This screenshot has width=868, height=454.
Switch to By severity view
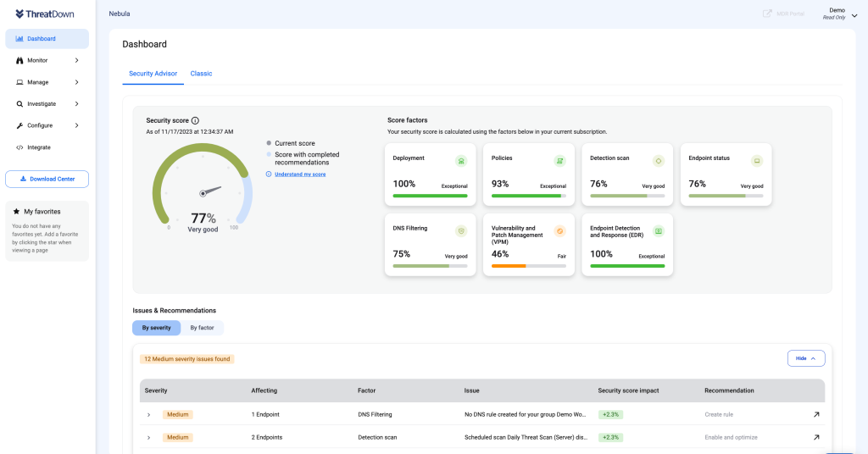tap(156, 328)
